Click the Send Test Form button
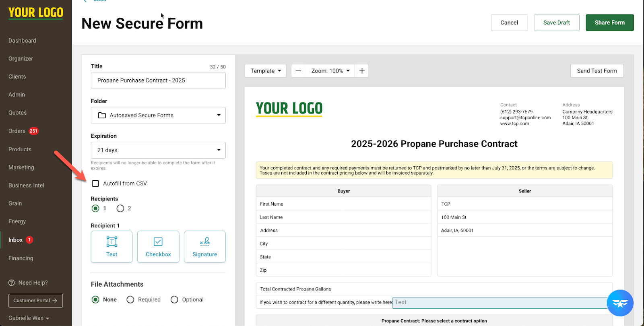 [597, 71]
